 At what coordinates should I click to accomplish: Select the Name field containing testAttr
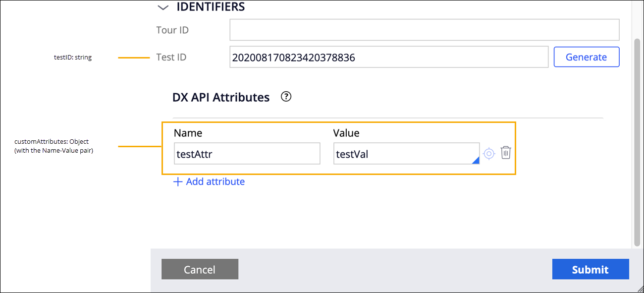(x=247, y=154)
